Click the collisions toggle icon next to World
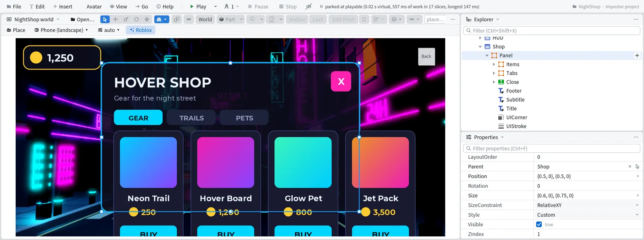644x240 pixels. click(189, 19)
